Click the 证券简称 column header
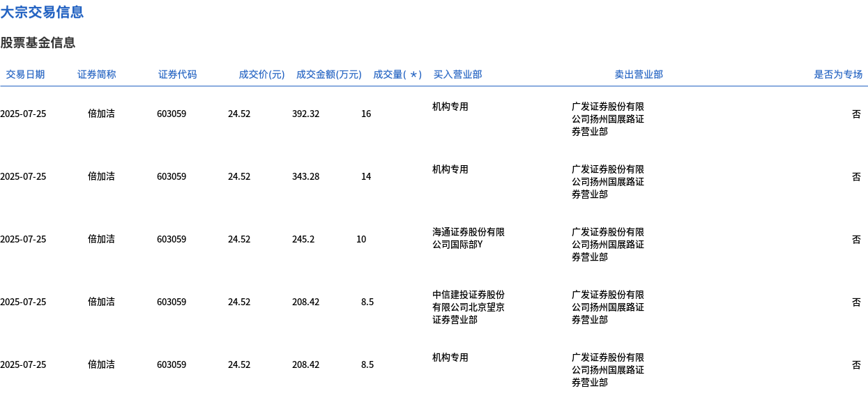868x400 pixels. (x=96, y=75)
